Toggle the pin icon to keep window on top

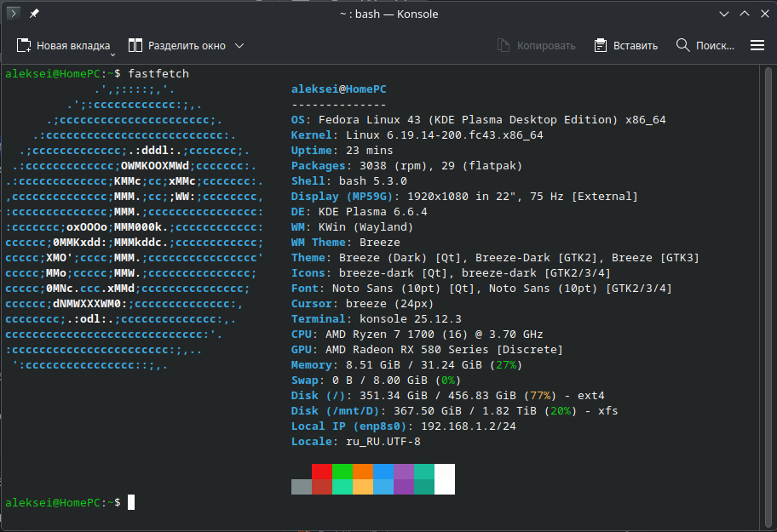[34, 14]
